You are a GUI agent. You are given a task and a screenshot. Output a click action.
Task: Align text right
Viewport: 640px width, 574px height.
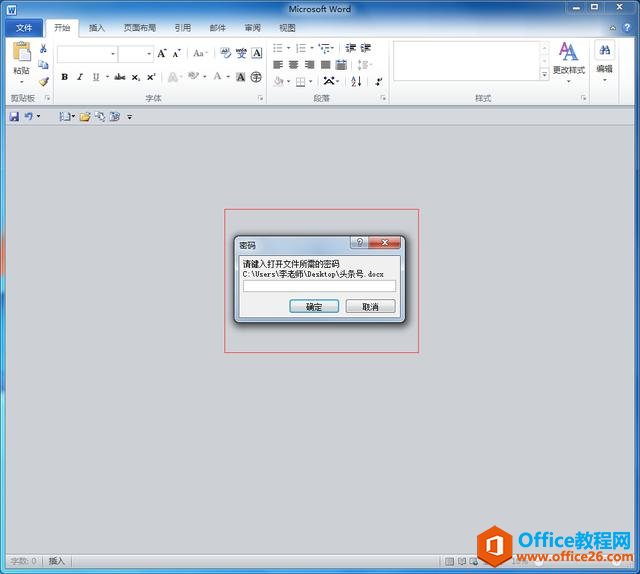click(x=309, y=65)
